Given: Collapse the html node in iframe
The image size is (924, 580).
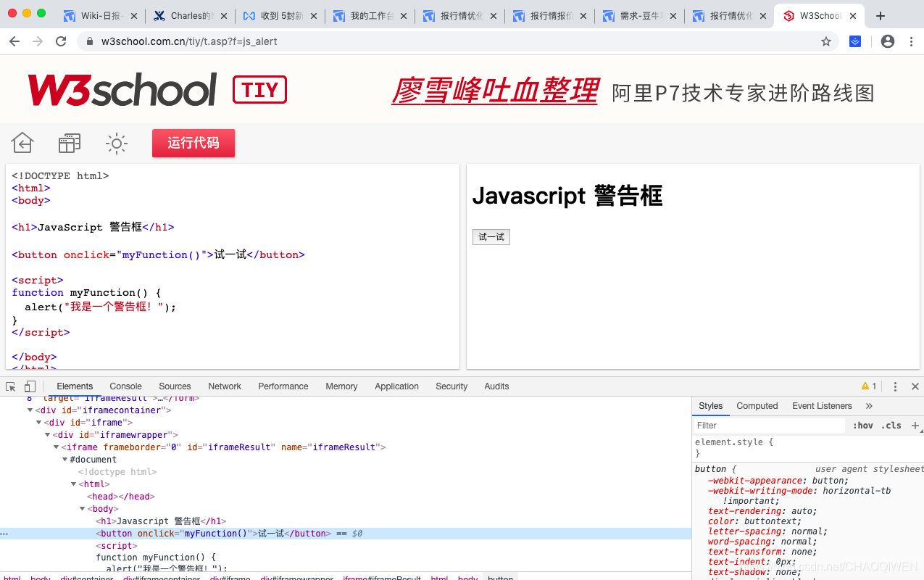Looking at the screenshot, I should coord(74,484).
